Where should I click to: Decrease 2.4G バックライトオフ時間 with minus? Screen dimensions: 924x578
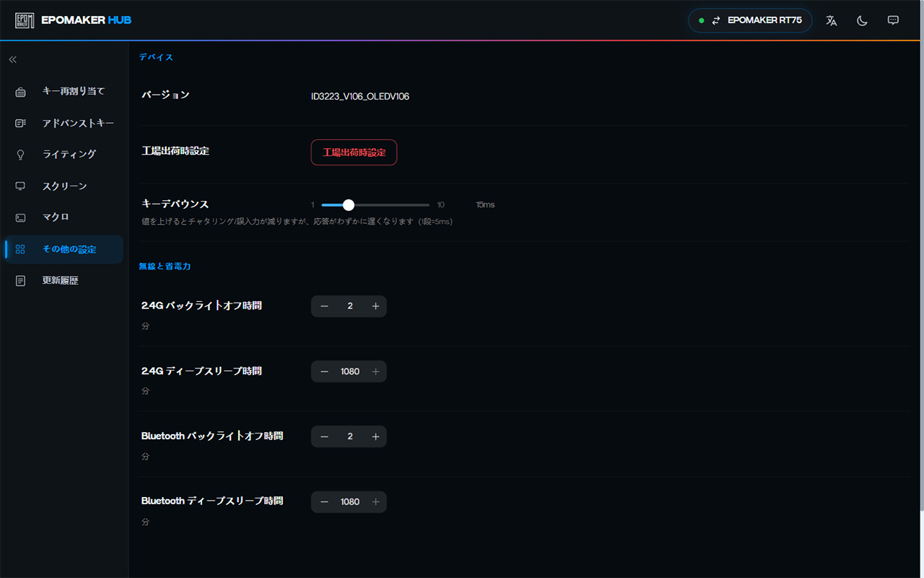tap(324, 306)
